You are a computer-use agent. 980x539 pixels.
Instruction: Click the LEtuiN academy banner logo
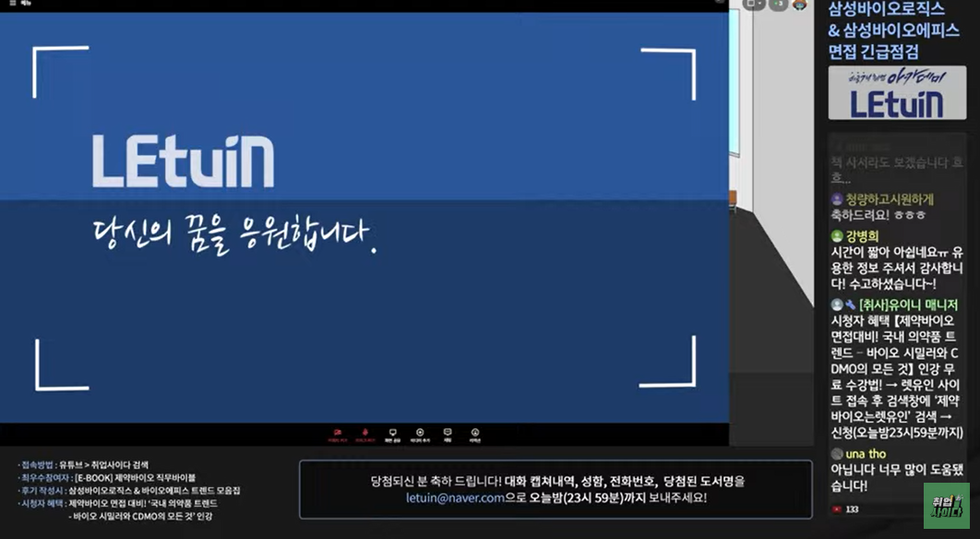point(896,93)
